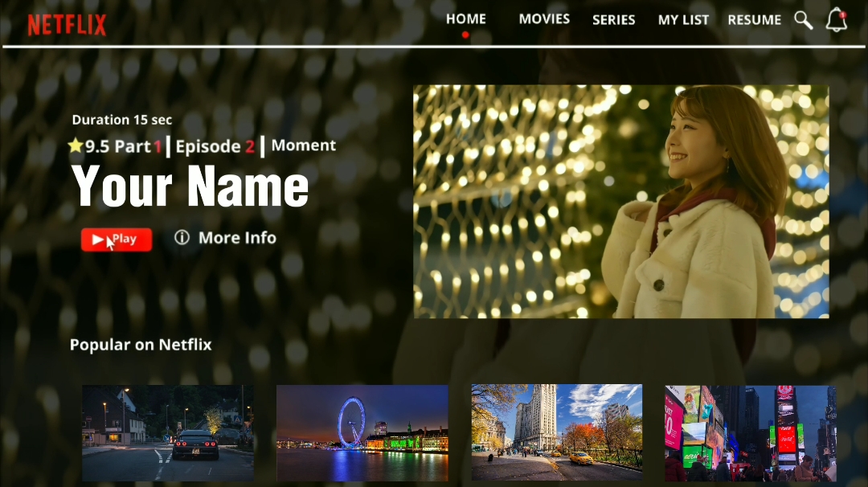Select the Times Square billboards thumbnail
Image resolution: width=868 pixels, height=487 pixels.
coord(750,433)
